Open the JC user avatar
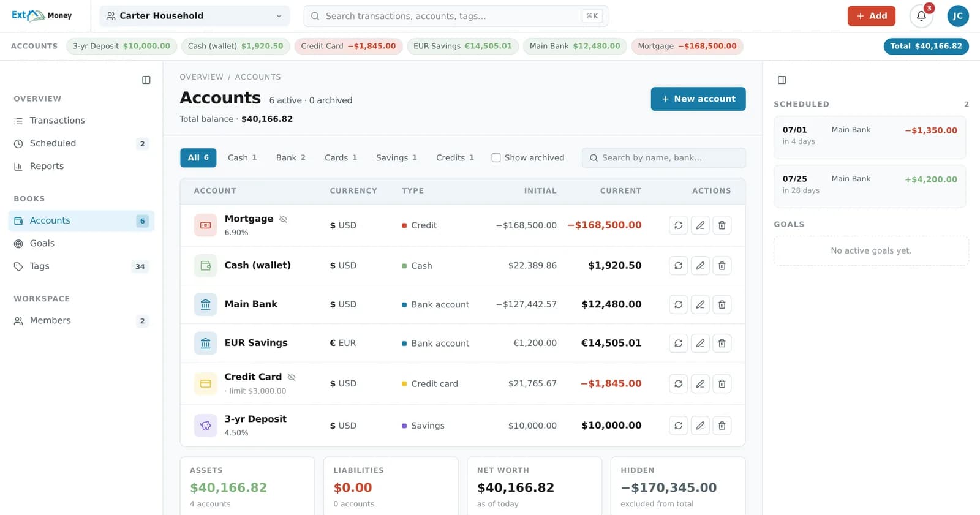This screenshot has width=980, height=515. [958, 16]
